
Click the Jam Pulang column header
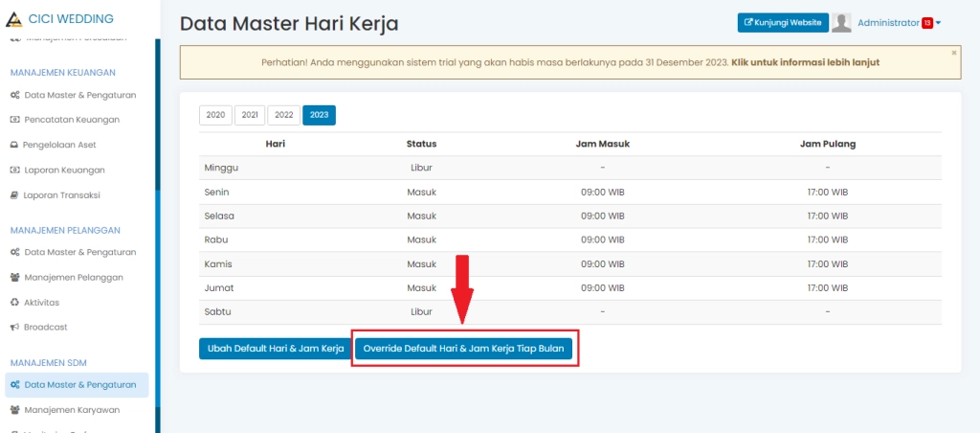[x=828, y=144]
